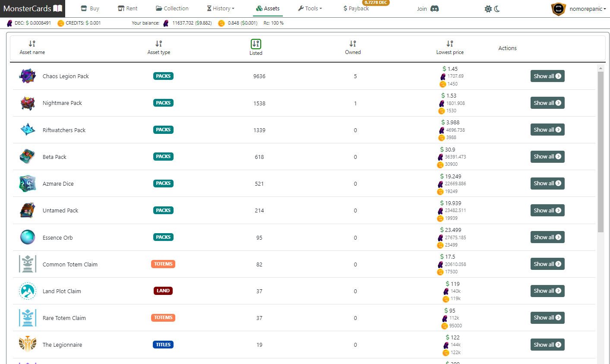610x364 pixels.
Task: Click the TITLES badge for The Legionnaire
Action: (163, 345)
